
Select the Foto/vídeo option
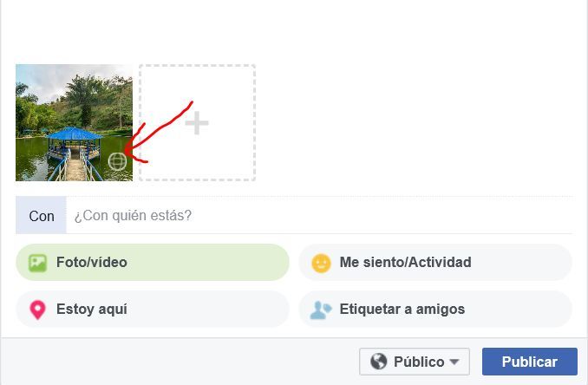coord(153,263)
